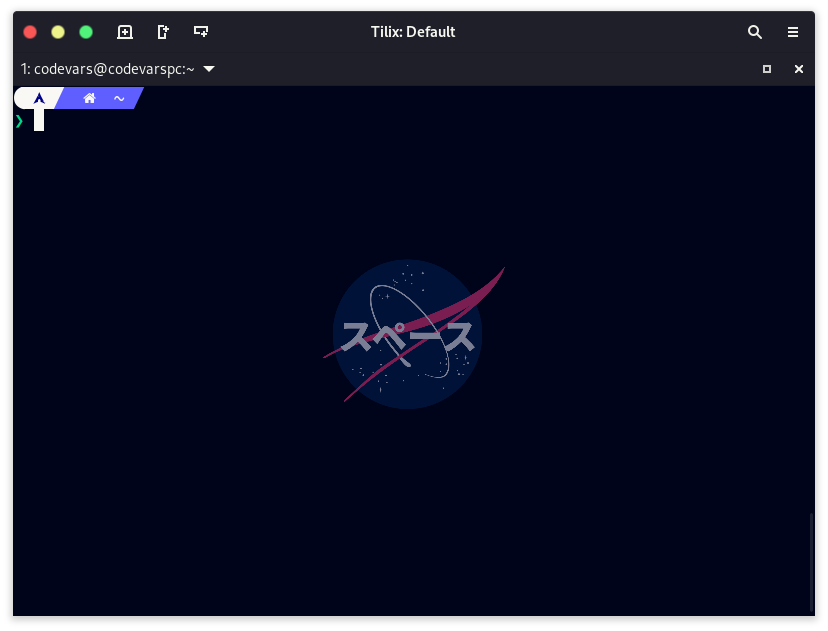This screenshot has width=828, height=631.
Task: Click the space logo background image
Action: click(408, 334)
